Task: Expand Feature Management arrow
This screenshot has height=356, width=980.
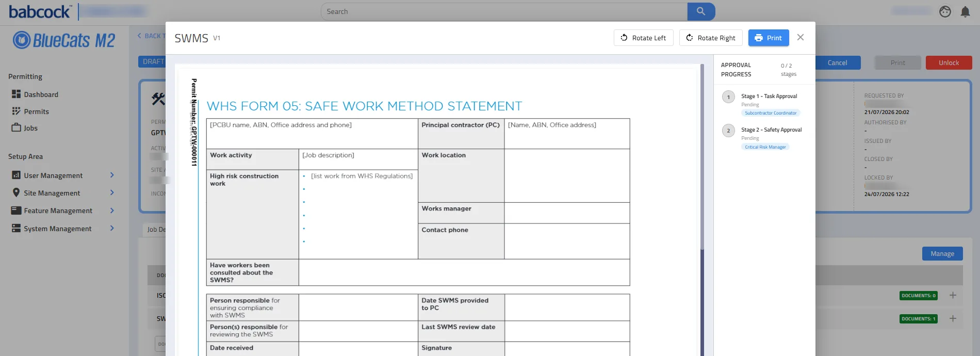Action: (x=112, y=211)
